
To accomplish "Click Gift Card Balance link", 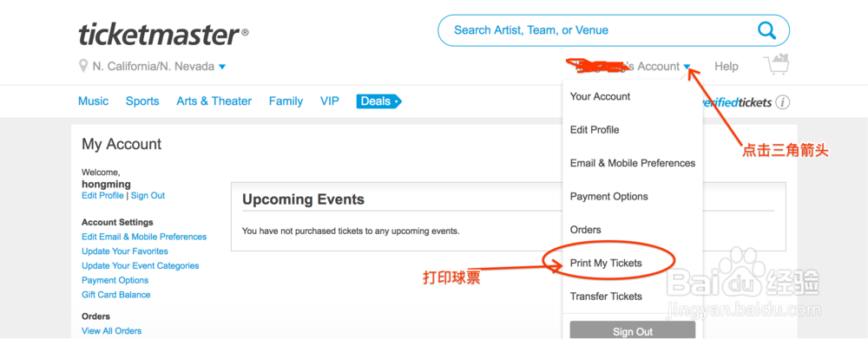I will pyautogui.click(x=116, y=295).
